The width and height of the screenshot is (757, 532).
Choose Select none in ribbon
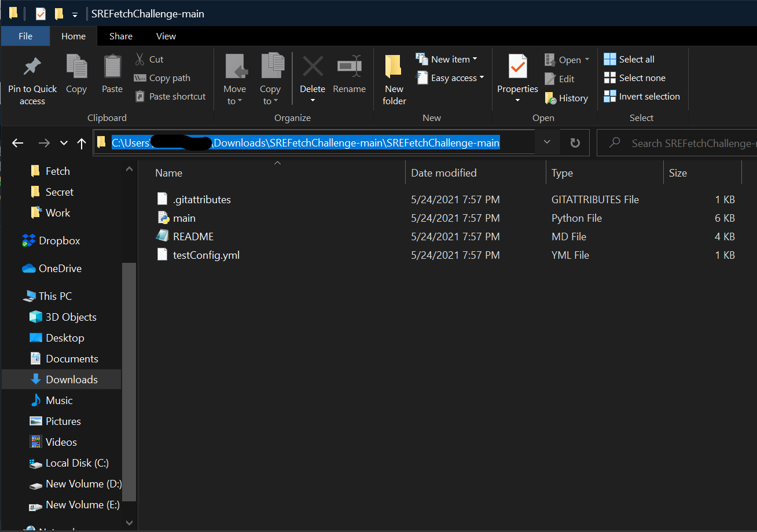pos(634,78)
